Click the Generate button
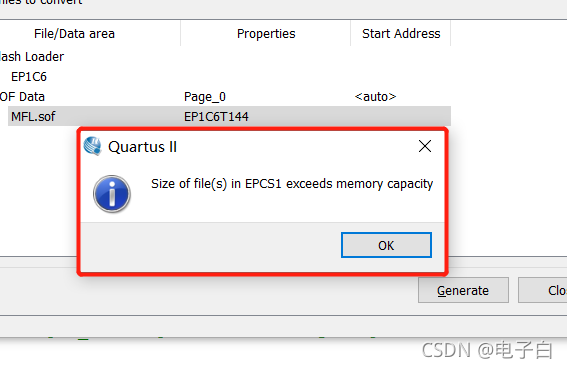 coord(463,290)
